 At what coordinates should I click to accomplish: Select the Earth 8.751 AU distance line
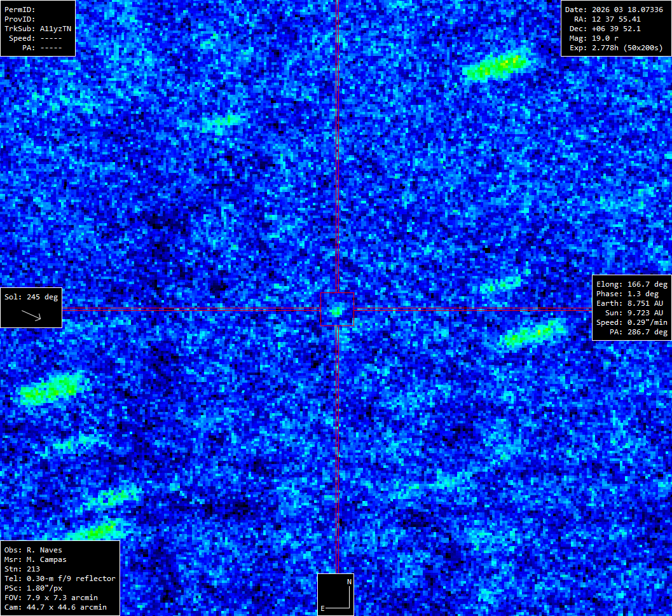pos(632,303)
